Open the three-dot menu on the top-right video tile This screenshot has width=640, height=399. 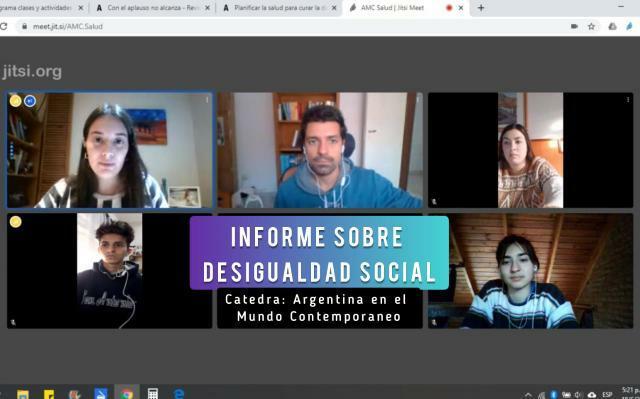click(x=628, y=100)
